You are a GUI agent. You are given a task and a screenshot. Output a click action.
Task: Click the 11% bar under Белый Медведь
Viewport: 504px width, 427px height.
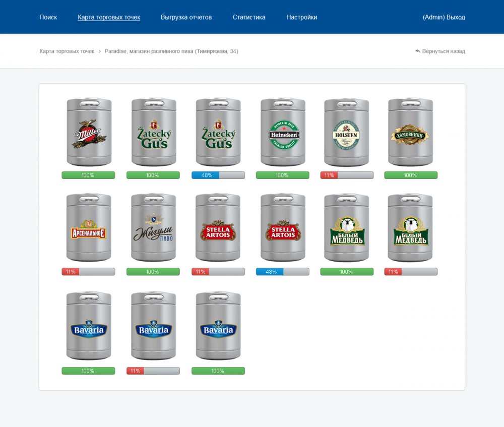[x=411, y=272]
